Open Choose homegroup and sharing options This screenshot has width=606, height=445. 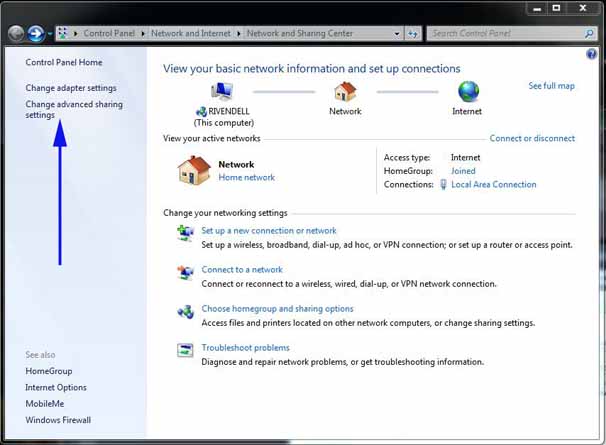click(277, 309)
